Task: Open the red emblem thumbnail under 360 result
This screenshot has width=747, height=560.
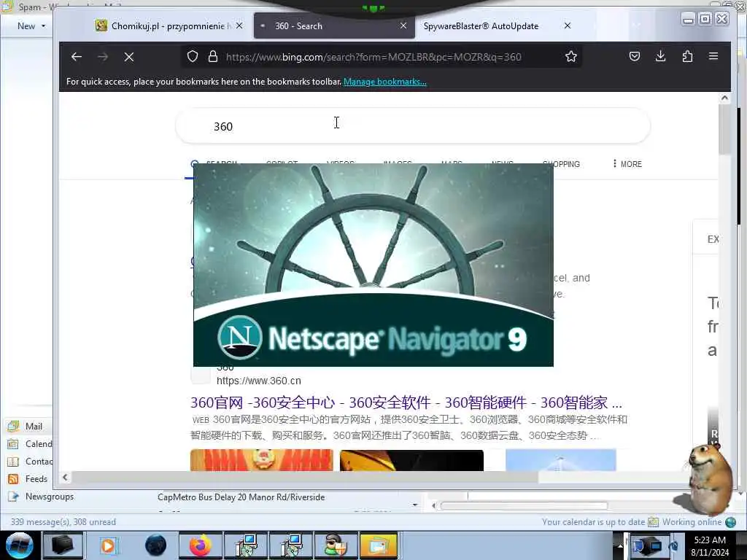Action: click(x=262, y=460)
